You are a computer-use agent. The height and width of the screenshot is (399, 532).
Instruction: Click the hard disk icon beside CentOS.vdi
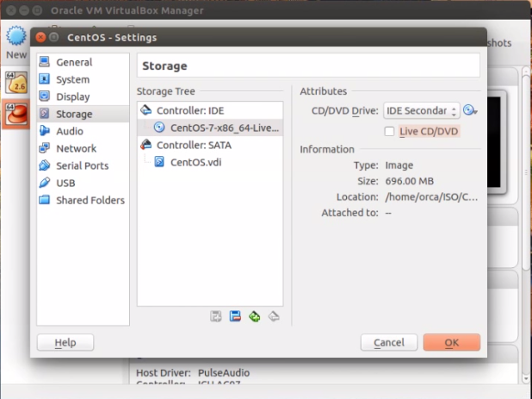(159, 162)
